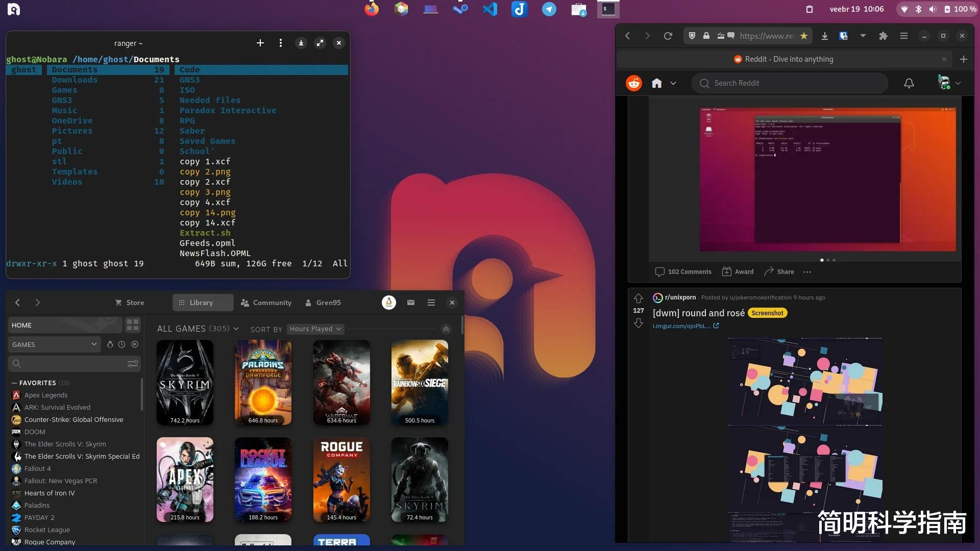Select HOME in Steam library sidebar
Viewport: 980px width, 551px height.
click(x=65, y=325)
